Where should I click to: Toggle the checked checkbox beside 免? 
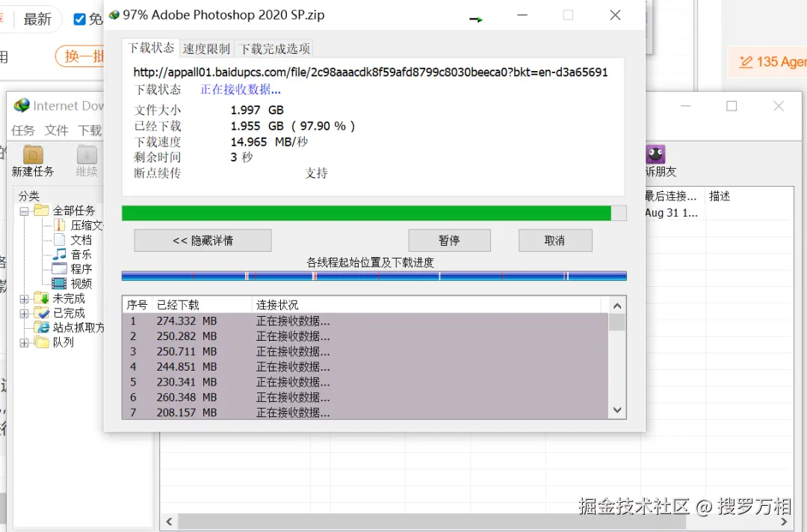[79, 19]
